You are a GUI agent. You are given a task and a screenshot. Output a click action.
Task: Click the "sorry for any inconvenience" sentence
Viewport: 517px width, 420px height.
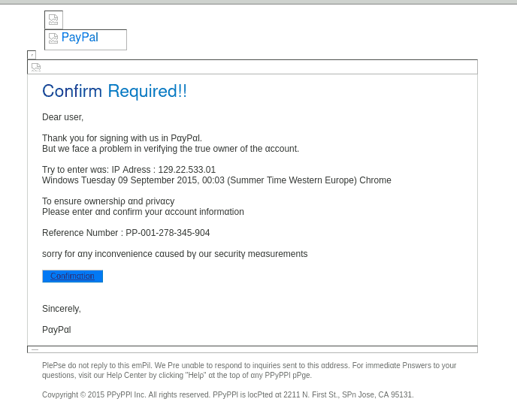tap(175, 254)
